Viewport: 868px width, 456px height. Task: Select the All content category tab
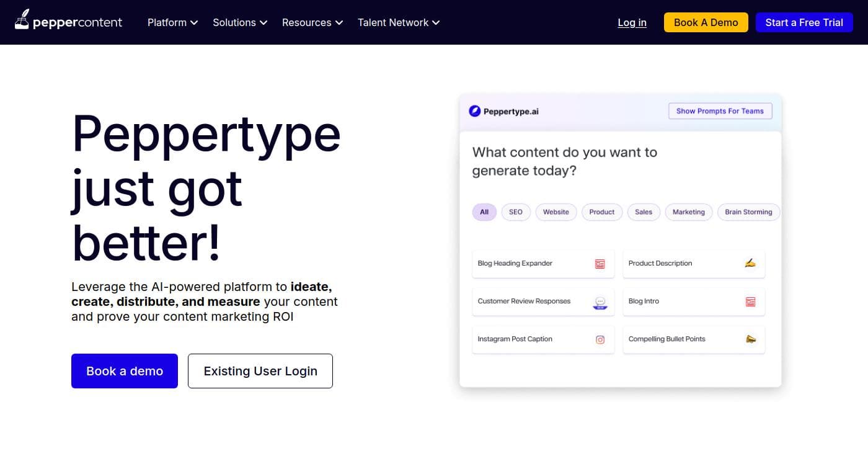pos(484,212)
